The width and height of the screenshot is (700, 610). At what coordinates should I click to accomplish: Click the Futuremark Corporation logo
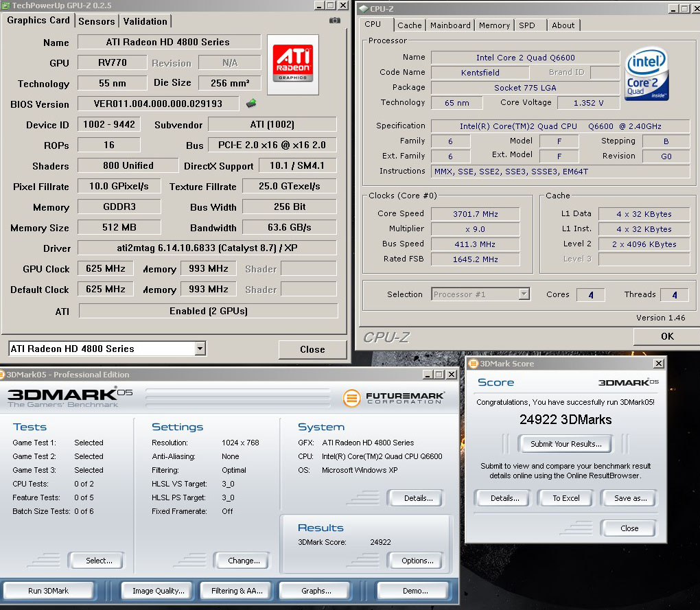click(393, 397)
